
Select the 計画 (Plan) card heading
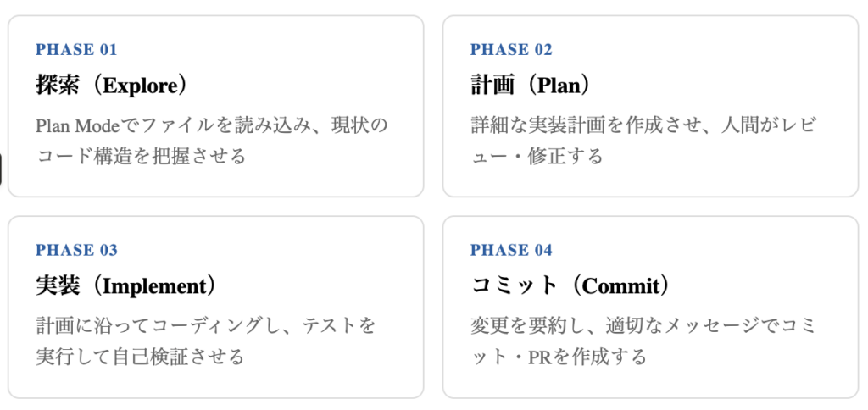pyautogui.click(x=530, y=86)
